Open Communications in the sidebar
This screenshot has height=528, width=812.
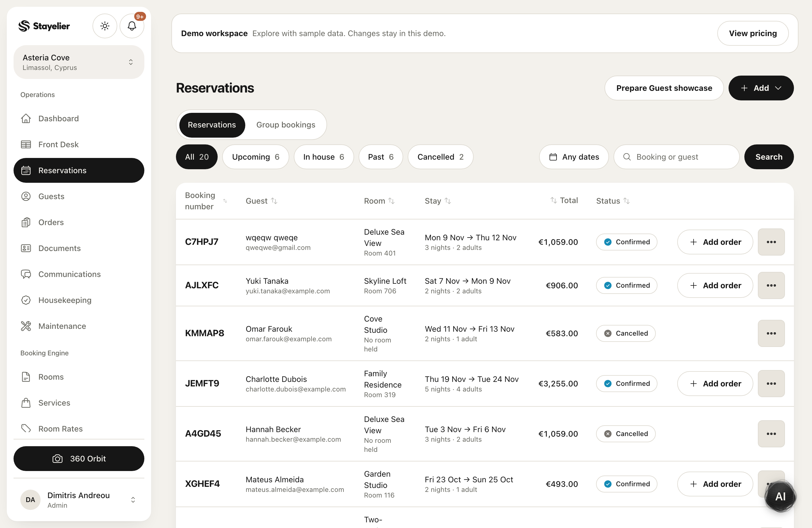pos(79,274)
